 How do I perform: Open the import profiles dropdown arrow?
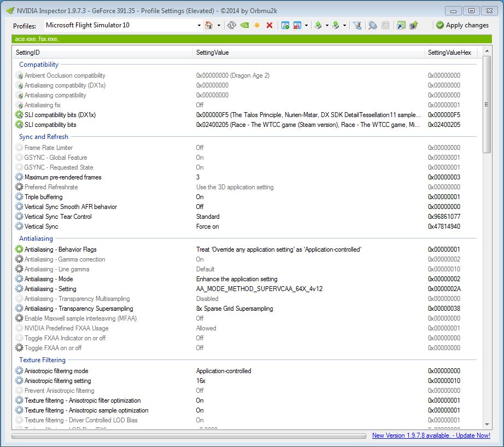[344, 25]
